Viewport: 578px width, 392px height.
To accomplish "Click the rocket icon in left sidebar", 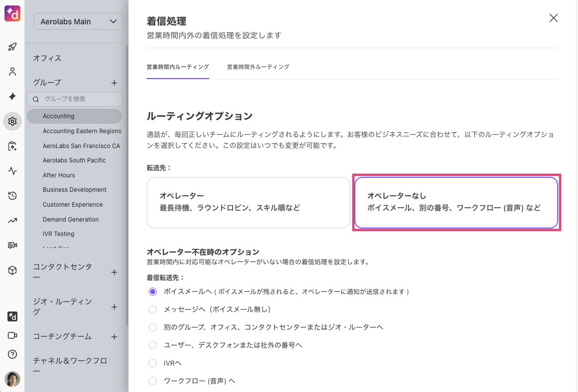I will pos(12,47).
